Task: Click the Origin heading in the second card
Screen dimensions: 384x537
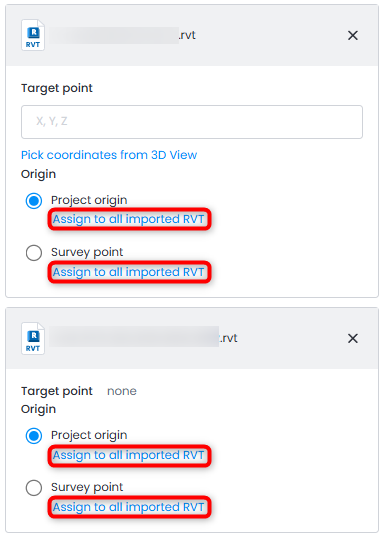Action: 38,409
